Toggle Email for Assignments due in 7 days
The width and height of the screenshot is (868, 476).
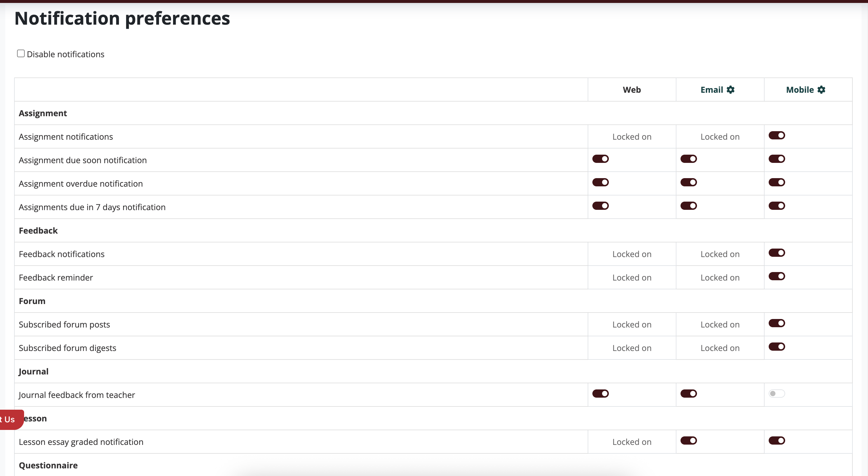[x=688, y=206]
